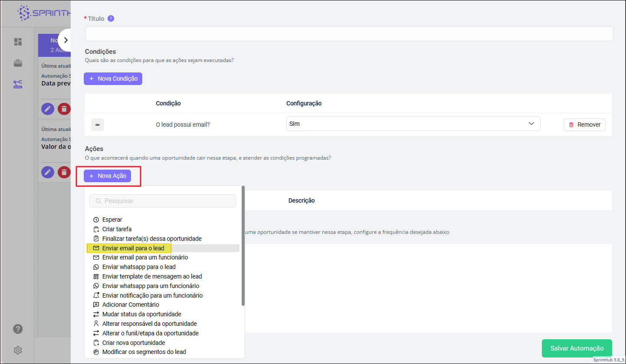This screenshot has height=364, width=626.
Task: Click the Nova Condição button
Action: pos(113,79)
